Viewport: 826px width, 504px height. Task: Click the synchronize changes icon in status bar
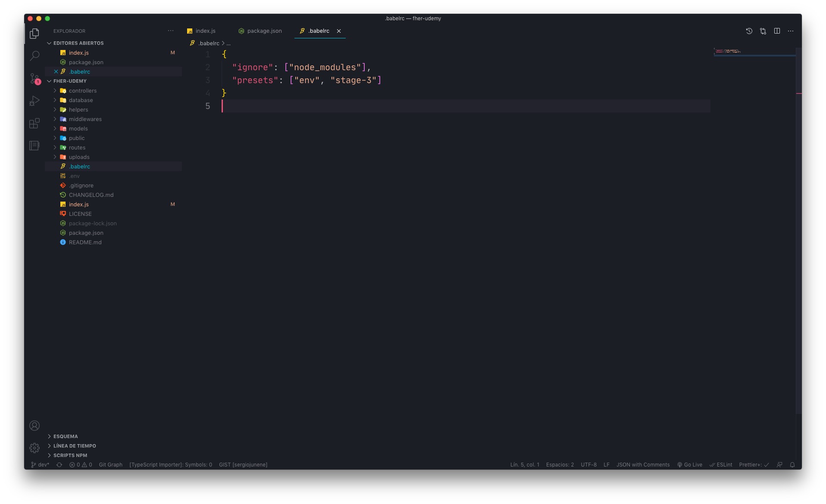coord(59,465)
